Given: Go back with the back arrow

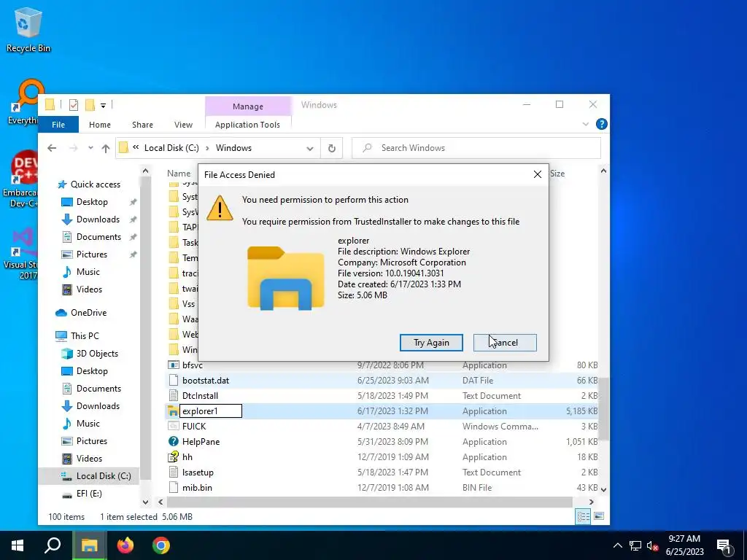Looking at the screenshot, I should tap(52, 148).
